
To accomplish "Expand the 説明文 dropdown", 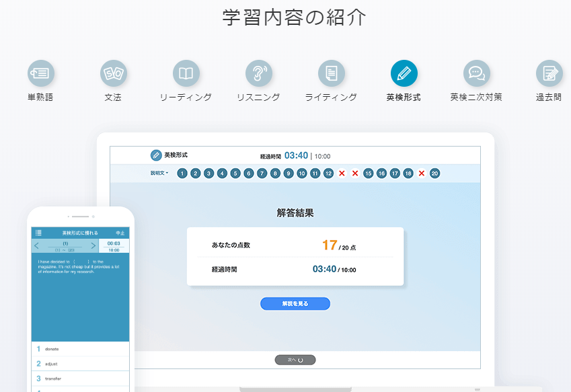I will tap(159, 173).
